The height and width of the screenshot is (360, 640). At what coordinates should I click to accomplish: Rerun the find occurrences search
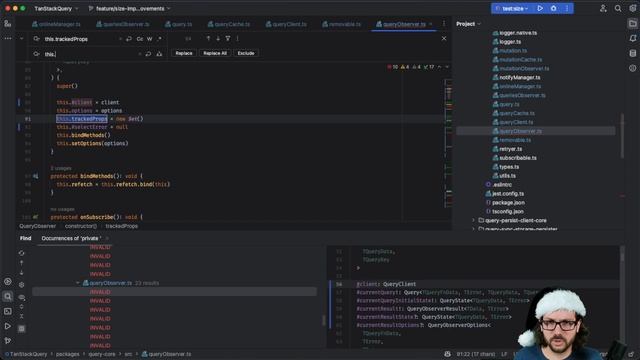pos(22,253)
